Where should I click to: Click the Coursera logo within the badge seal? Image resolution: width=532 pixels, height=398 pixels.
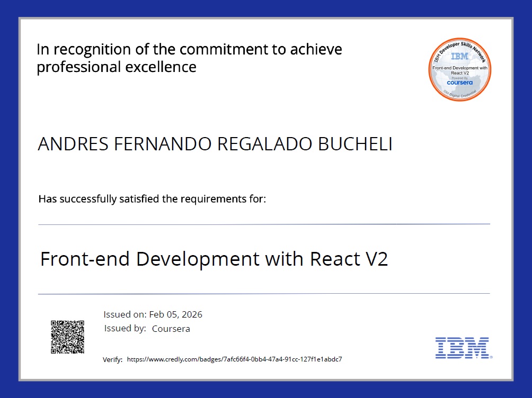coord(460,83)
